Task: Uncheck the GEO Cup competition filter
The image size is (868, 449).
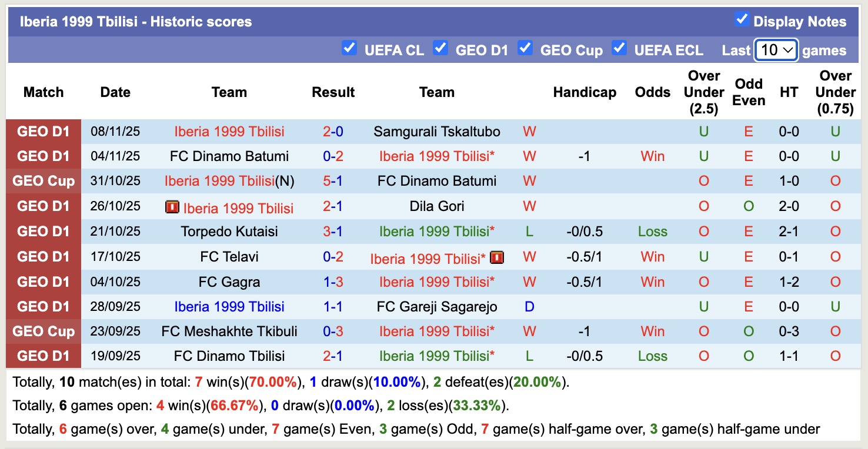Action: (x=525, y=48)
